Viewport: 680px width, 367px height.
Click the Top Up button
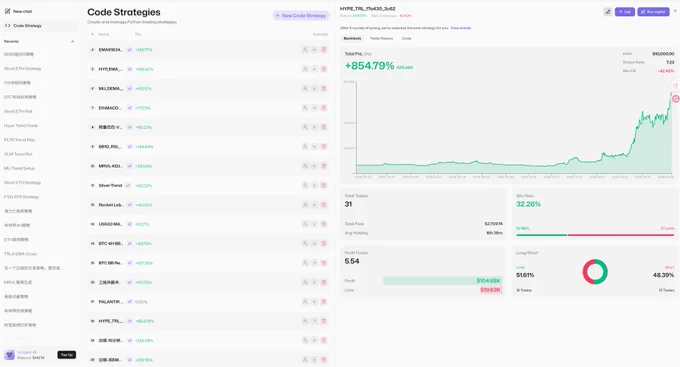coord(66,355)
